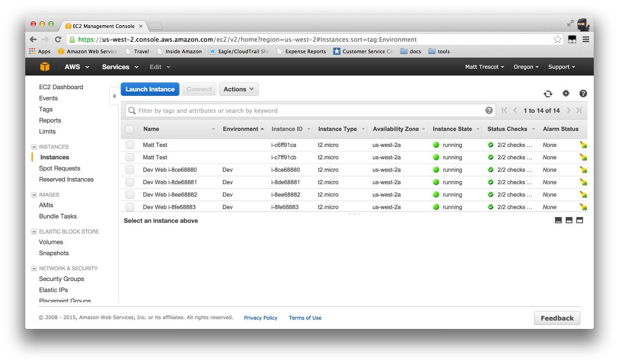Create alarm for Dev Web i-8ce68880
This screenshot has width=619, height=364.
(x=583, y=170)
